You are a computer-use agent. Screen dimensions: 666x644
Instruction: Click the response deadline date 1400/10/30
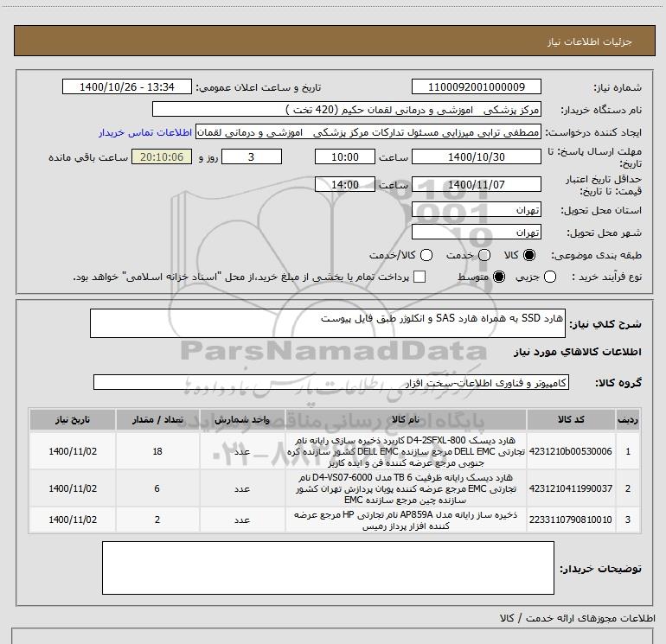pos(476,157)
